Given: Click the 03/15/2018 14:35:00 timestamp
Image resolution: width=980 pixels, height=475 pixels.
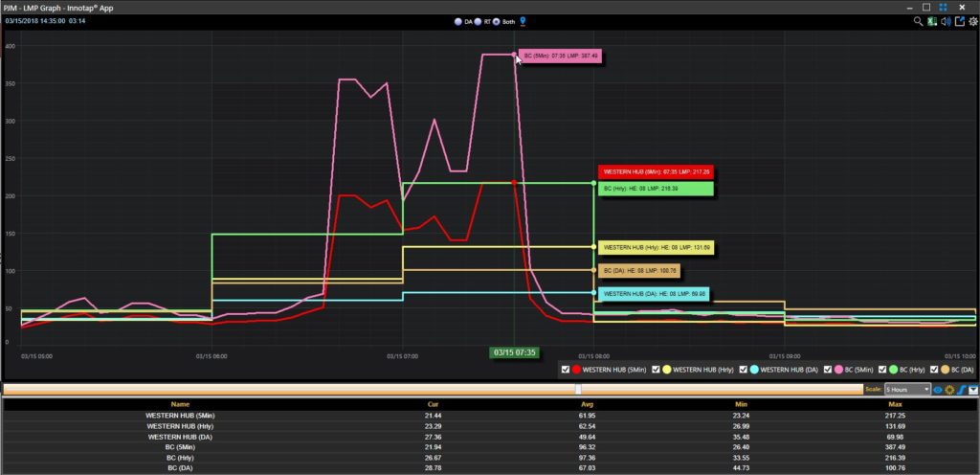Looking at the screenshot, I should (x=35, y=21).
